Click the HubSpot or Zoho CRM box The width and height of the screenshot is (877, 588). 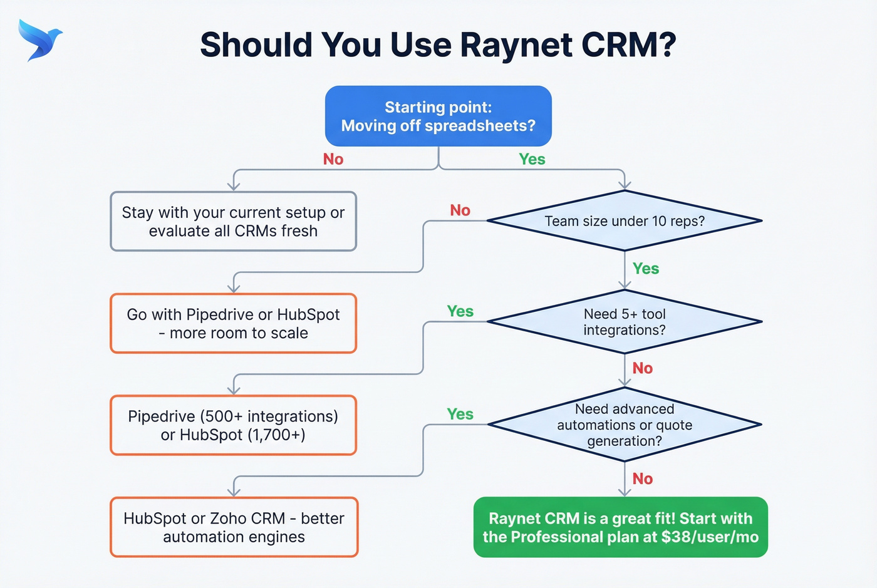point(233,527)
